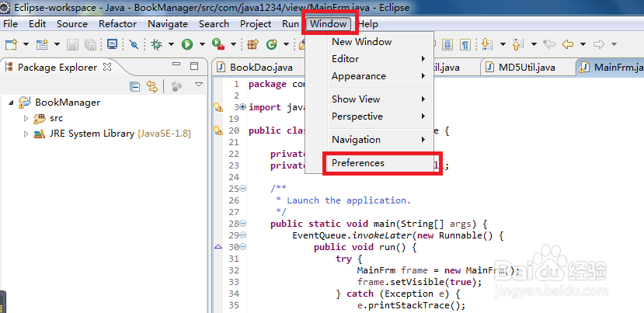644x313 pixels.
Task: Open the Help menu
Action: (x=368, y=24)
